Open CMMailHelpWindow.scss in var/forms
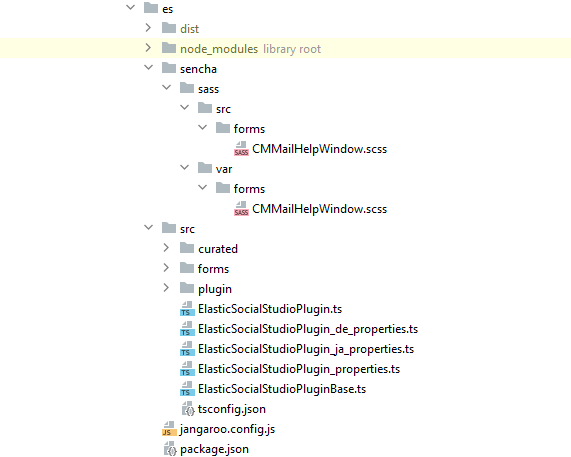Viewport: 571px width, 457px height. [319, 209]
